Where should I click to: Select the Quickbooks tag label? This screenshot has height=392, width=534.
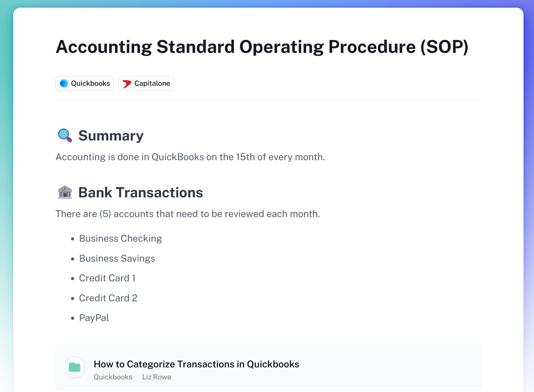[x=90, y=83]
